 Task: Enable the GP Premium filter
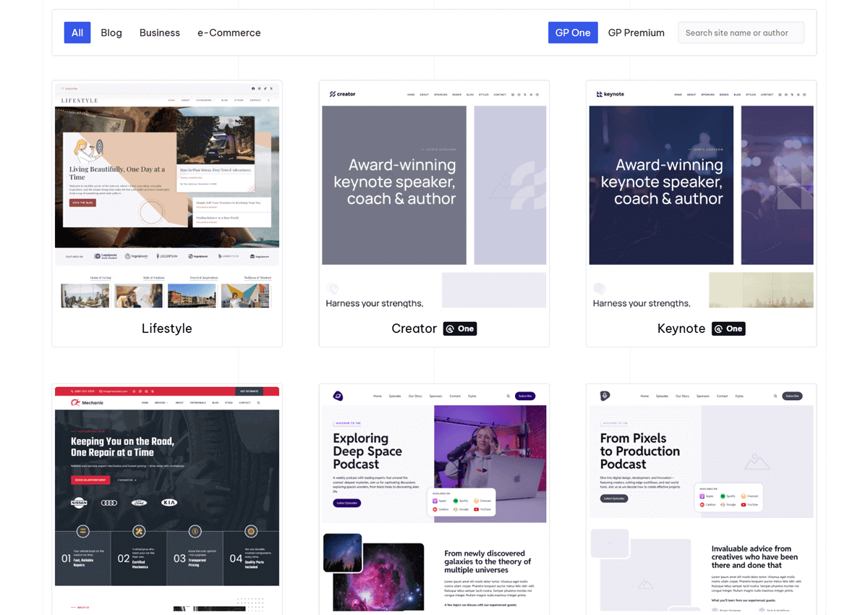point(636,32)
